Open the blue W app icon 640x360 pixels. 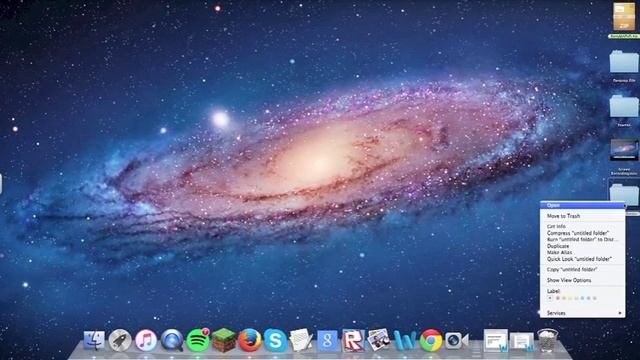pyautogui.click(x=405, y=340)
